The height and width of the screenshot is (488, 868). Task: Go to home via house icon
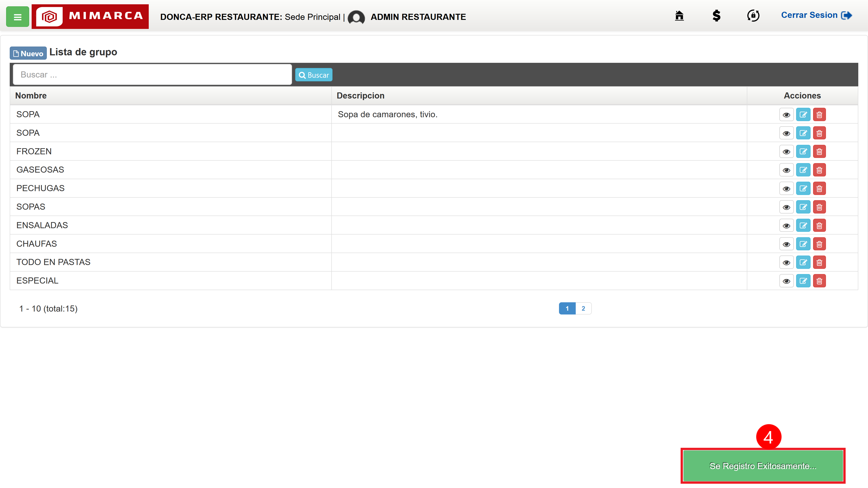pos(679,16)
